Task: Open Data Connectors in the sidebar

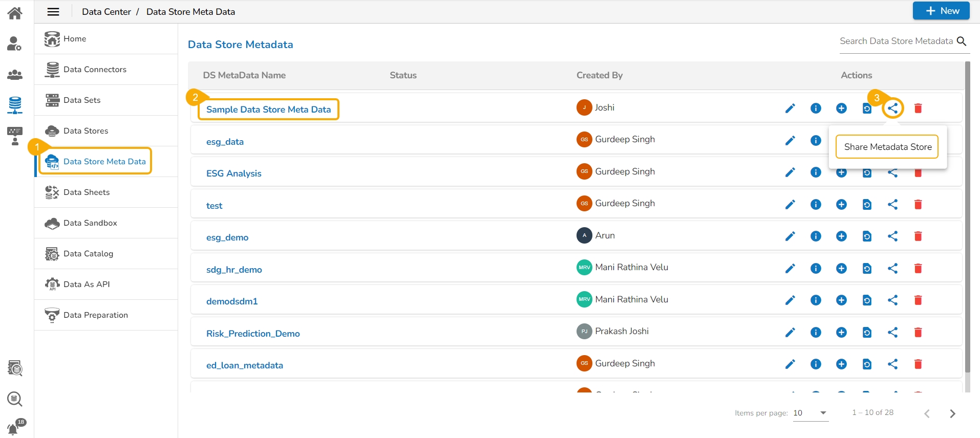Action: [x=95, y=70]
